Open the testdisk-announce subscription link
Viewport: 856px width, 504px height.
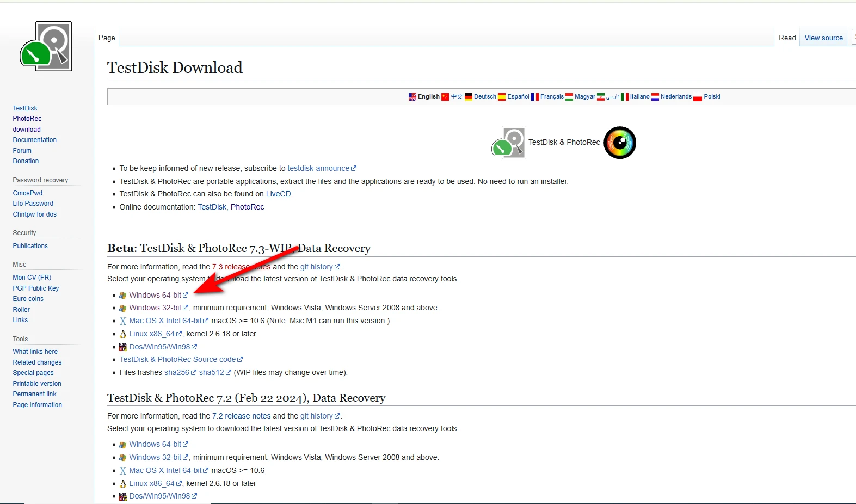[322, 168]
